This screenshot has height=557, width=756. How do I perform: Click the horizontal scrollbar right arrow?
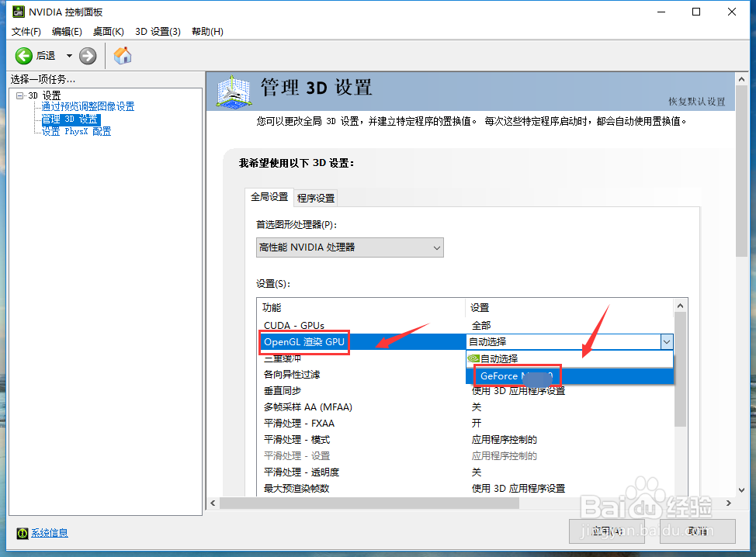click(729, 503)
